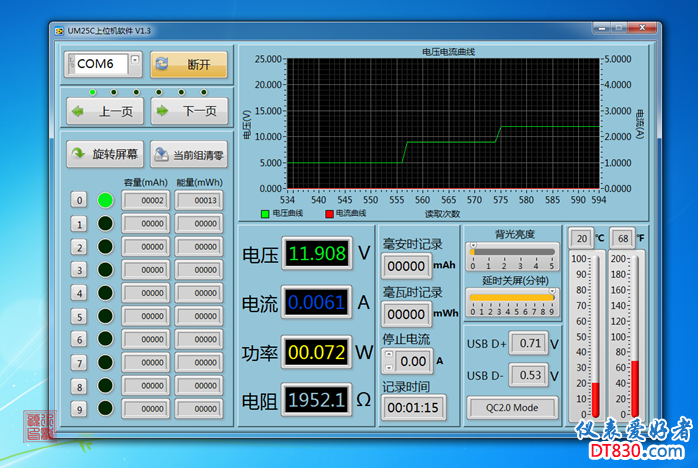This screenshot has width=698, height=468.
Task: Click the 断开 disconnect button
Action: (189, 65)
